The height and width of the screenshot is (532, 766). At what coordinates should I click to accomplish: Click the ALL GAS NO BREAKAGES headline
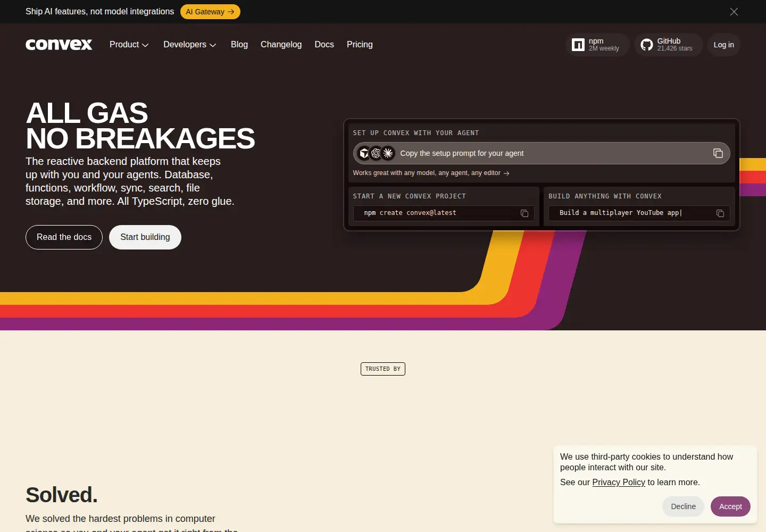point(140,126)
